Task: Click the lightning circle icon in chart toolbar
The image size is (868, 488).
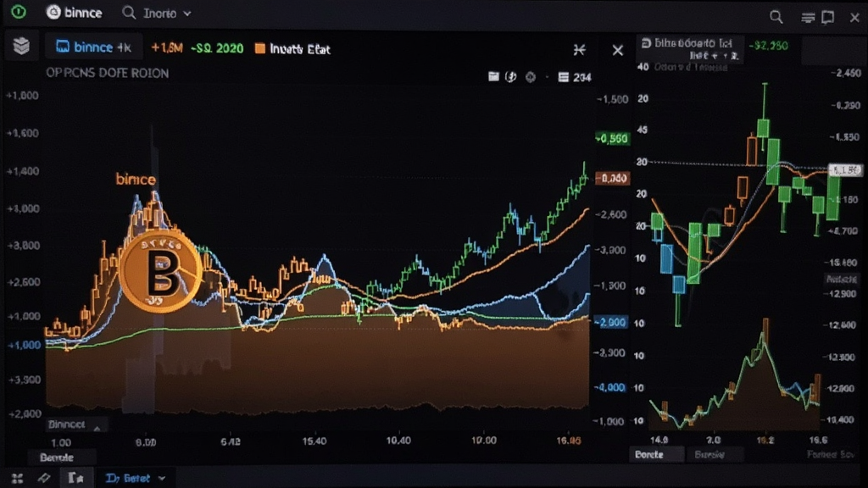Action: coord(511,77)
